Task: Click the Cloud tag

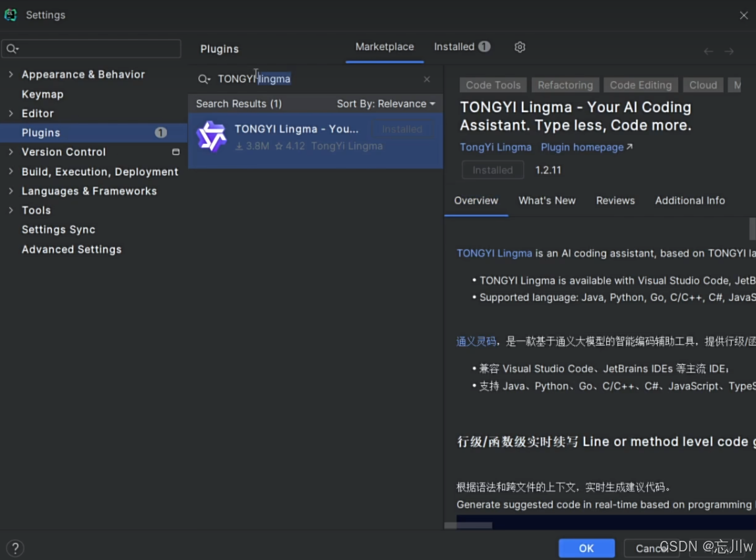Action: [x=703, y=85]
